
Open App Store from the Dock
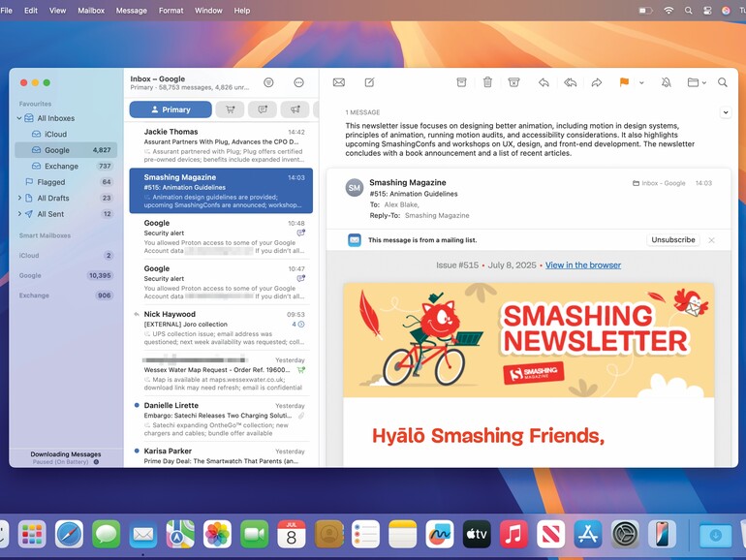[588, 534]
